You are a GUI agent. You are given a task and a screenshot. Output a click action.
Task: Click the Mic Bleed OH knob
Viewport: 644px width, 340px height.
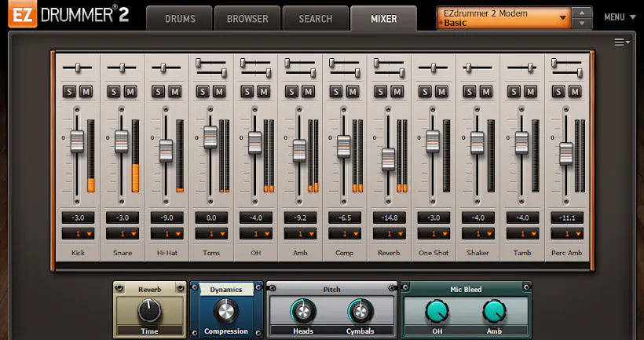(x=437, y=311)
